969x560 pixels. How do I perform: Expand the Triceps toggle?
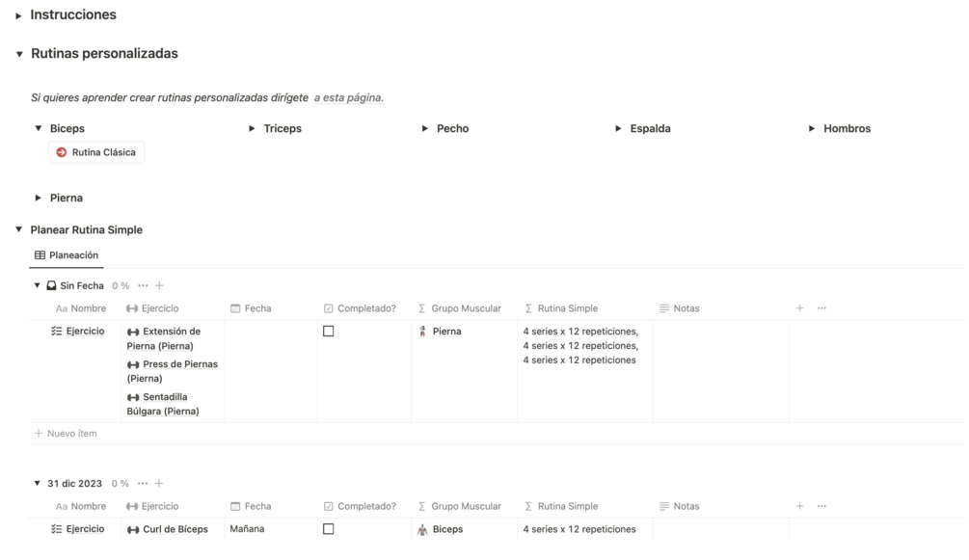(252, 128)
